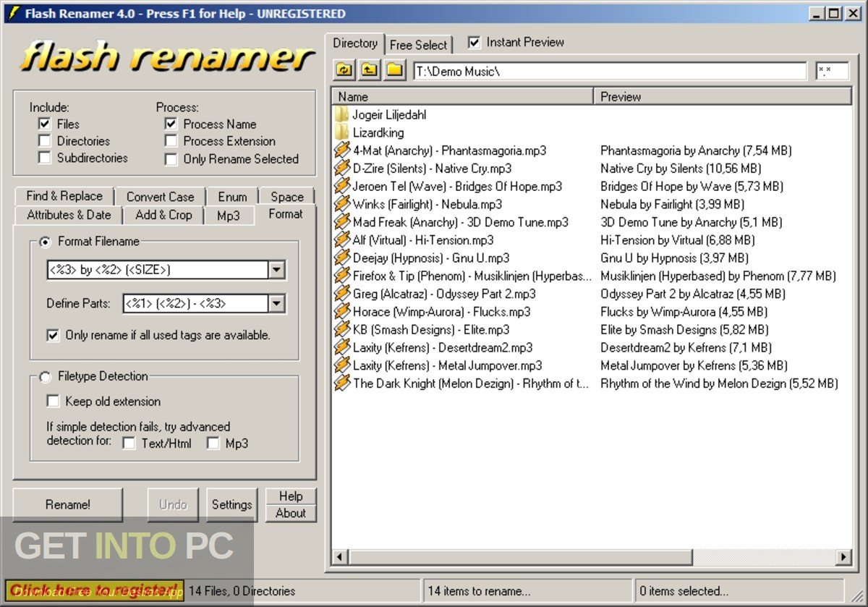Screen dimensions: 868x607
Task: Click icon of Deejay (Hypnosis) - Gnu U.mp3
Action: click(x=342, y=258)
